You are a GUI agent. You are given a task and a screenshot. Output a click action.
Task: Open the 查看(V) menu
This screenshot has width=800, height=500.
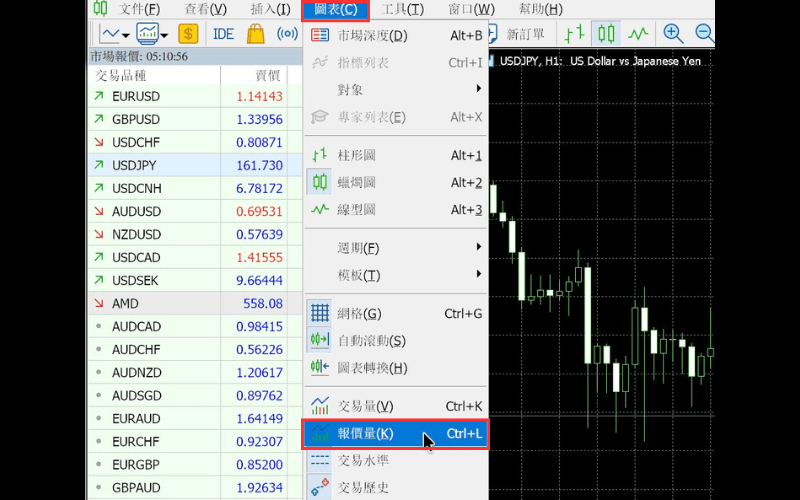(205, 9)
